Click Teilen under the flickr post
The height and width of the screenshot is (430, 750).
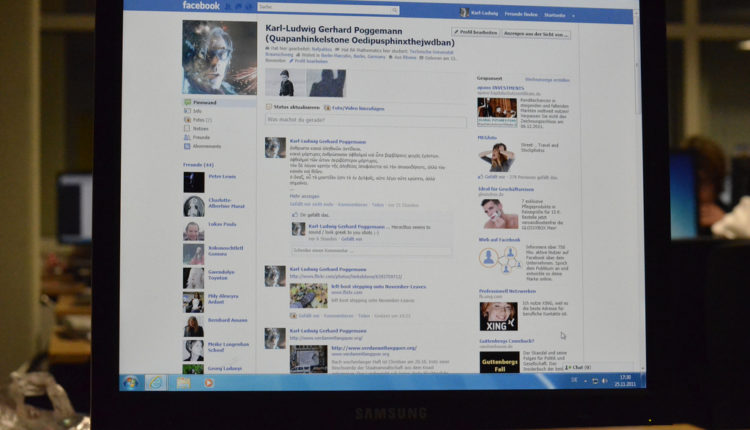tap(364, 316)
